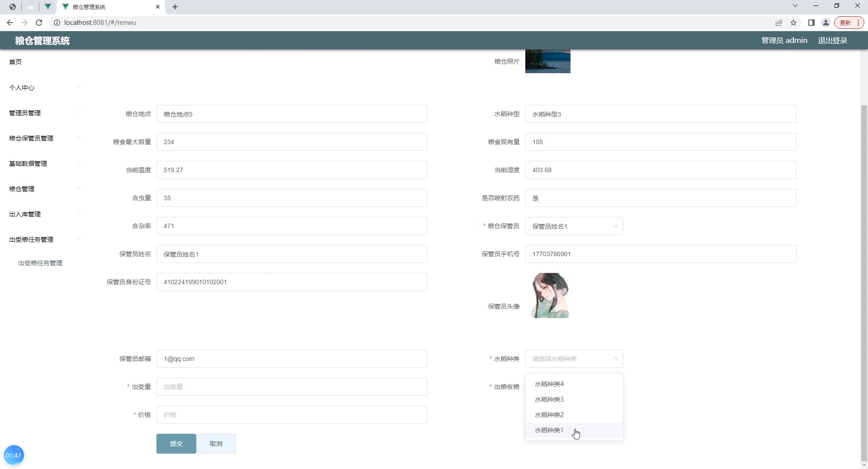Viewport: 868px width, 469px height.
Task: Open the browser side panel icon
Action: point(811,23)
